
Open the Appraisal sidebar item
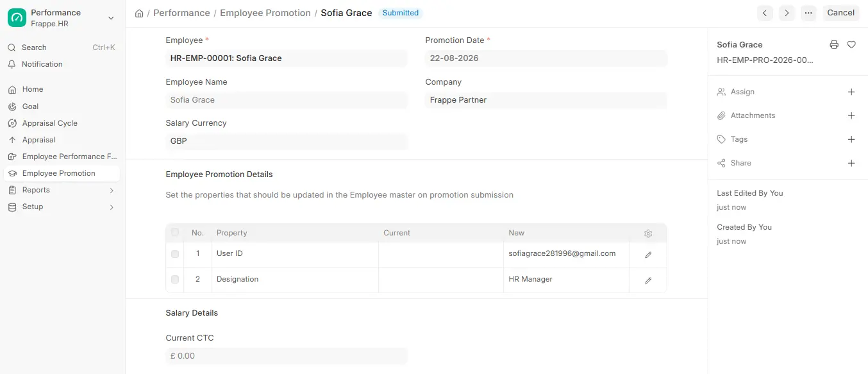(62, 140)
